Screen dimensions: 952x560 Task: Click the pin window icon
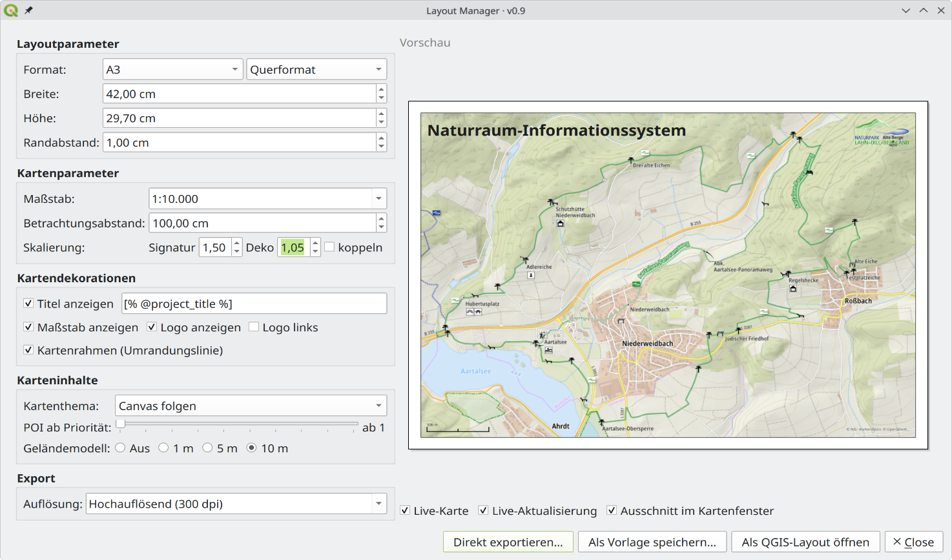pos(29,10)
